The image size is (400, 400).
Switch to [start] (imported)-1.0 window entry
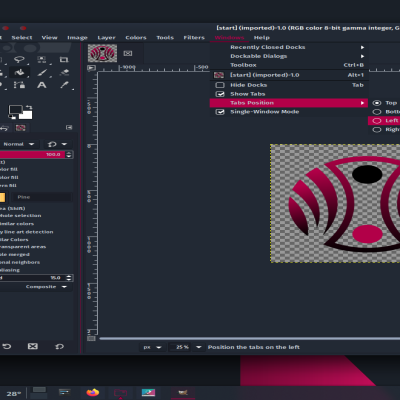pyautogui.click(x=289, y=75)
